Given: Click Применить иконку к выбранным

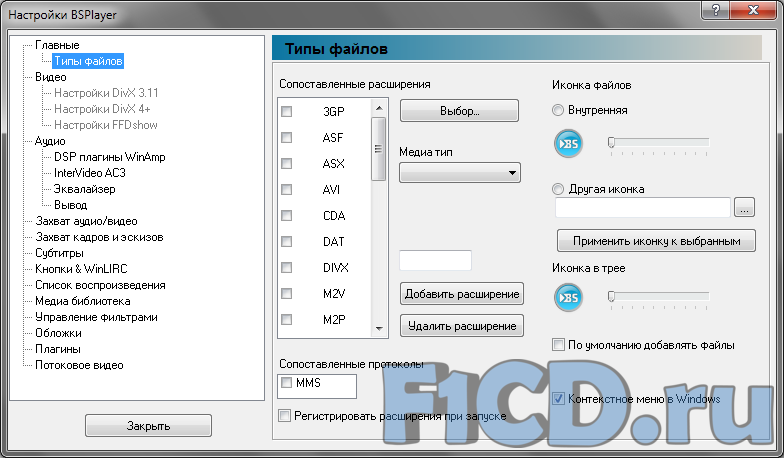Looking at the screenshot, I should [x=656, y=241].
